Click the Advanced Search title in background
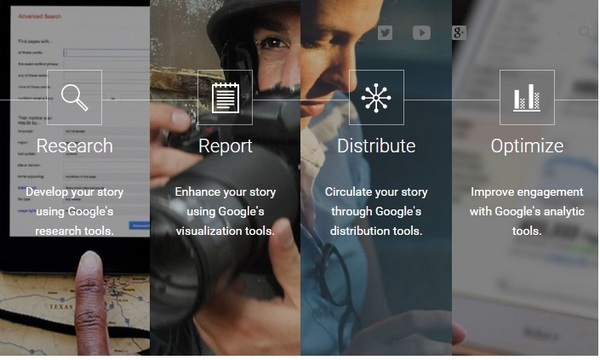600x360 pixels. pyautogui.click(x=40, y=16)
